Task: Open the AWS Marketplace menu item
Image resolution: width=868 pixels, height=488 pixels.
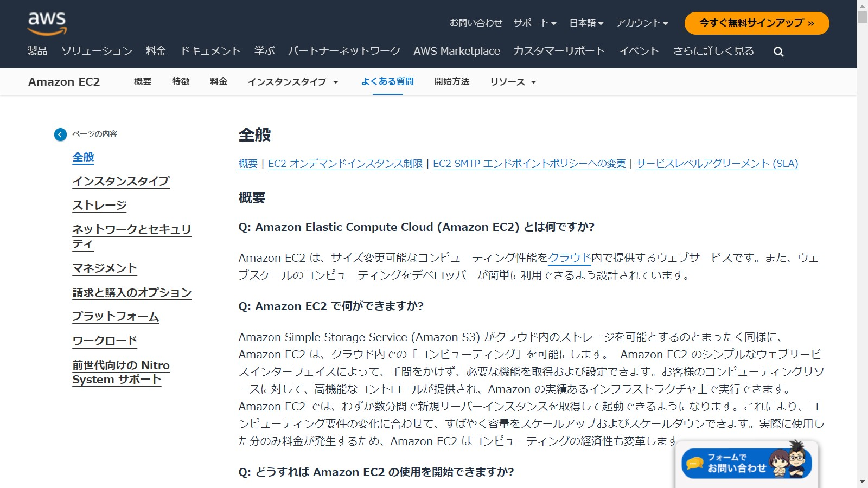Action: point(456,52)
